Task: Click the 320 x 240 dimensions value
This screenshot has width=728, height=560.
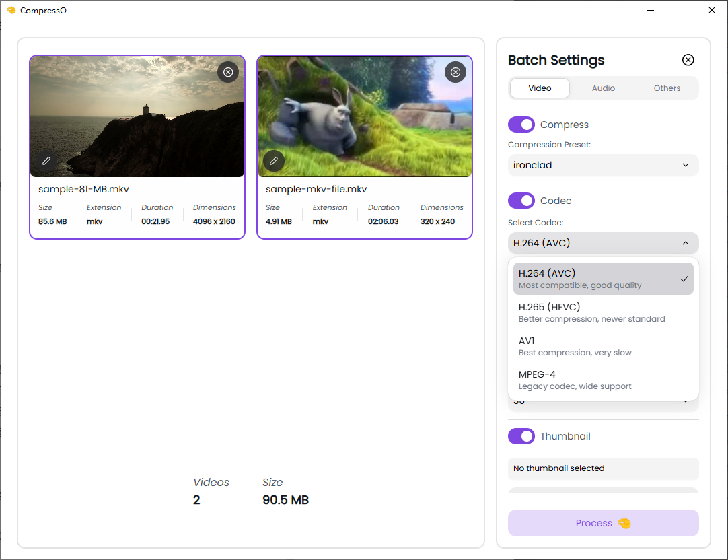Action: 437,222
